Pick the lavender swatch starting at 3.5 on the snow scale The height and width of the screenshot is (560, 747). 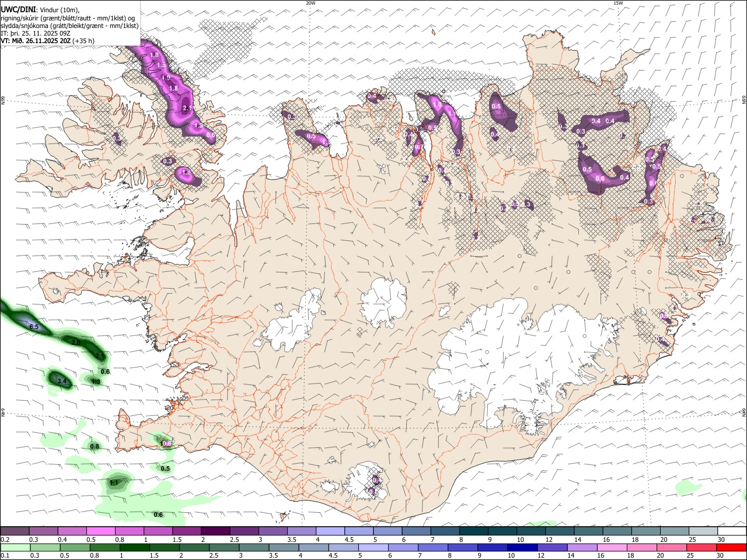(301, 531)
